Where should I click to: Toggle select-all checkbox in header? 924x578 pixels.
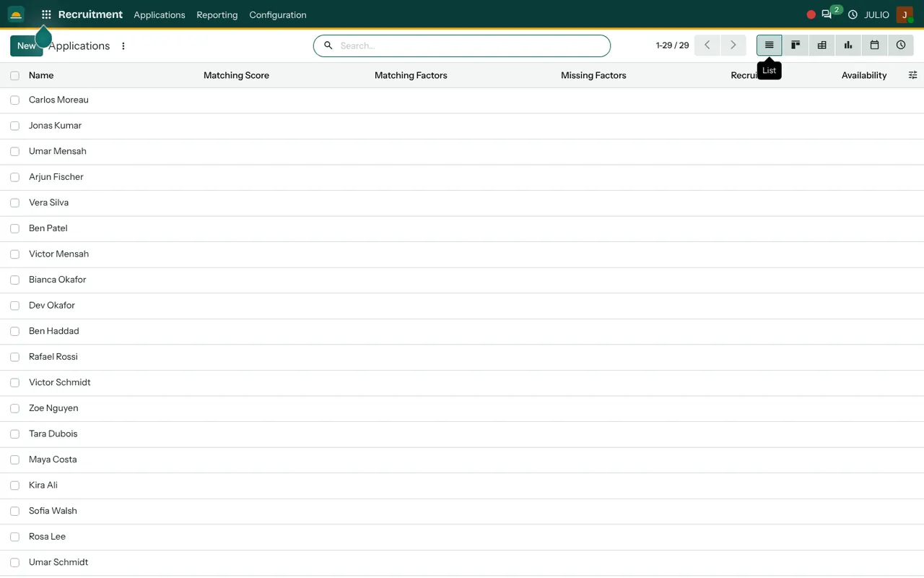click(x=14, y=75)
